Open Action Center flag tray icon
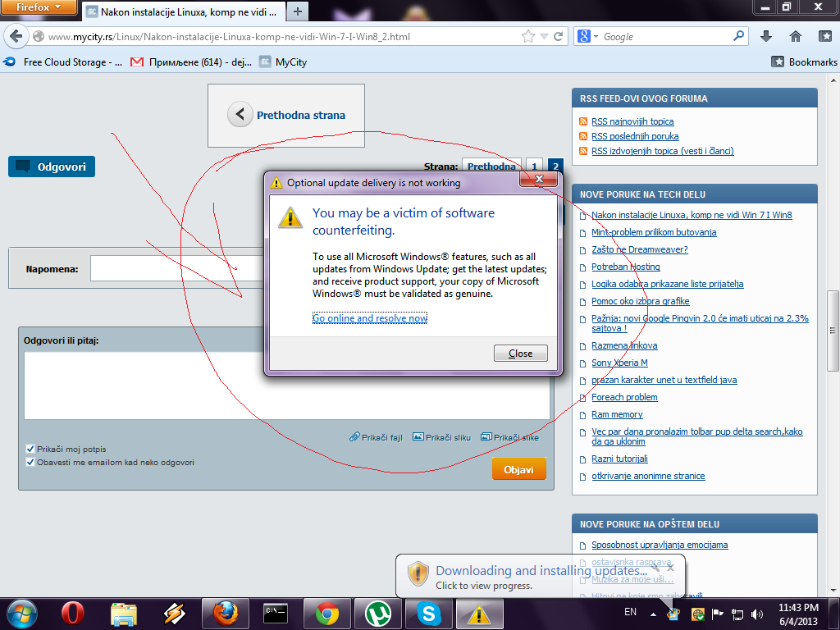 pyautogui.click(x=717, y=614)
